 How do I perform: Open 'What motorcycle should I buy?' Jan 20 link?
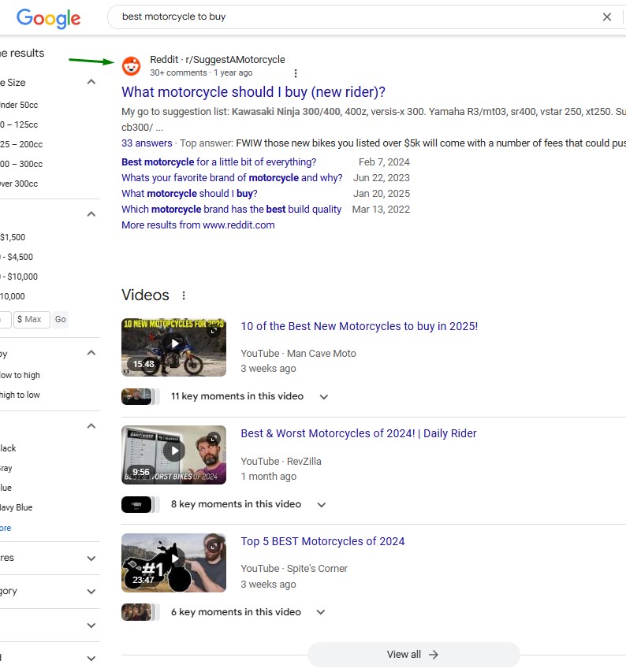coord(189,194)
